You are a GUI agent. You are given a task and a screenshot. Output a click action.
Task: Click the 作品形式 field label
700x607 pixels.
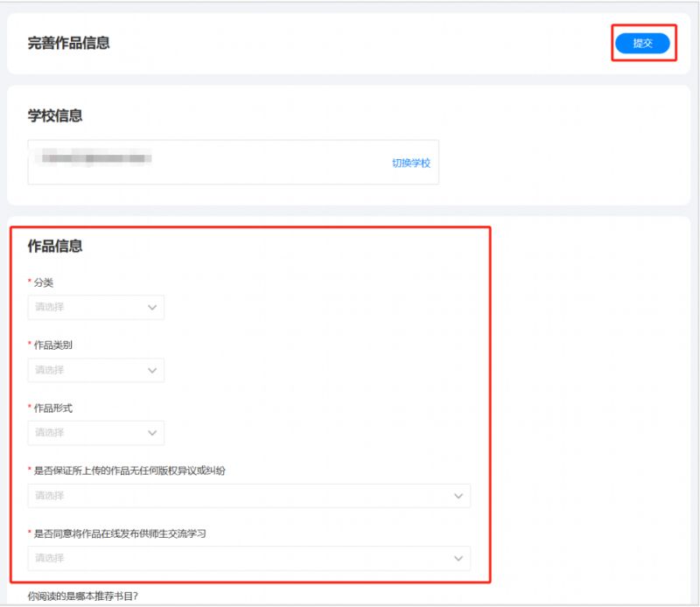click(x=53, y=408)
